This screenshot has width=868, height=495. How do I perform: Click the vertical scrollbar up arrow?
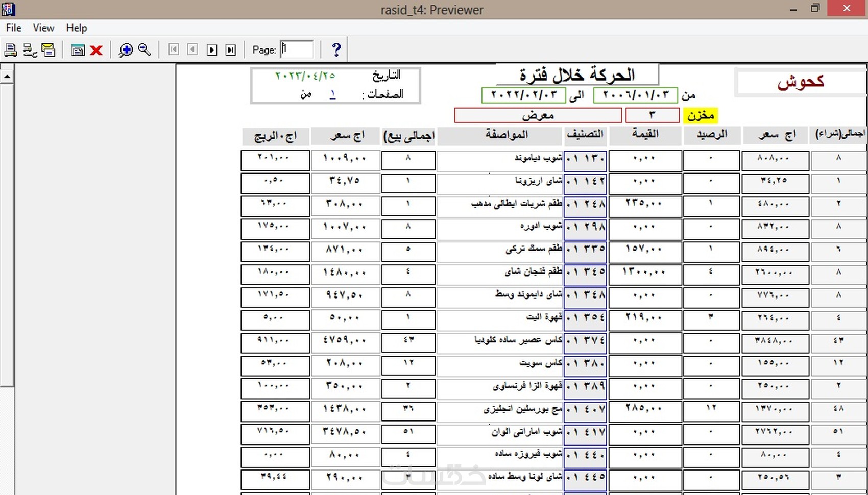7,77
